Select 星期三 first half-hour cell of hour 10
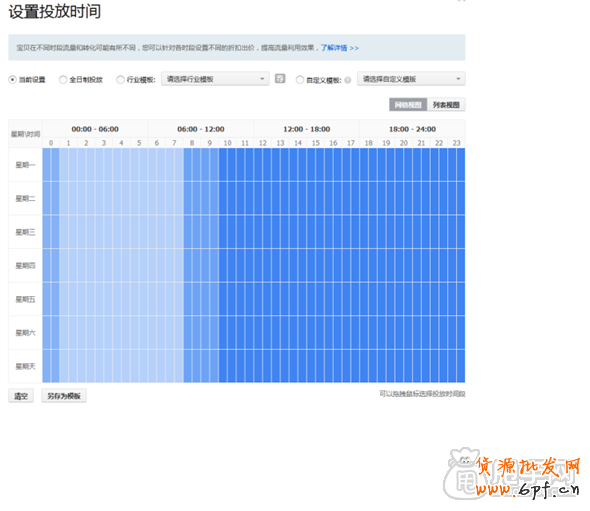 click(x=223, y=232)
